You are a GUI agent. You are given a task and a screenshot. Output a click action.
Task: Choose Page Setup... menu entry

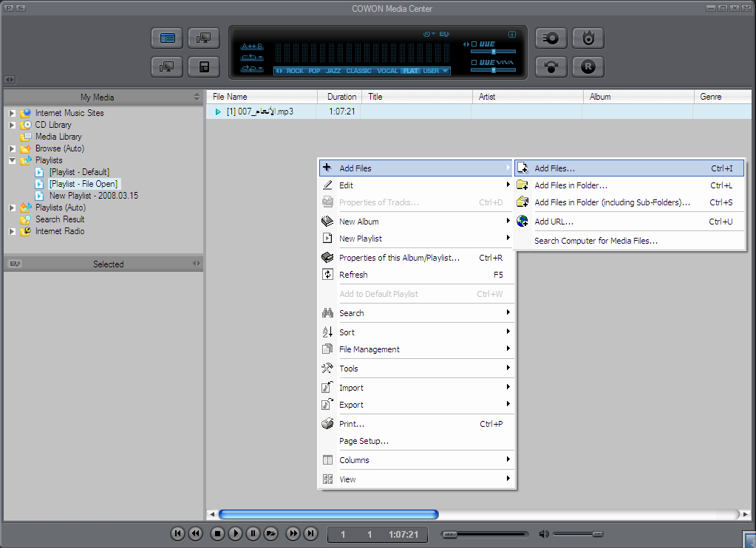pyautogui.click(x=416, y=440)
